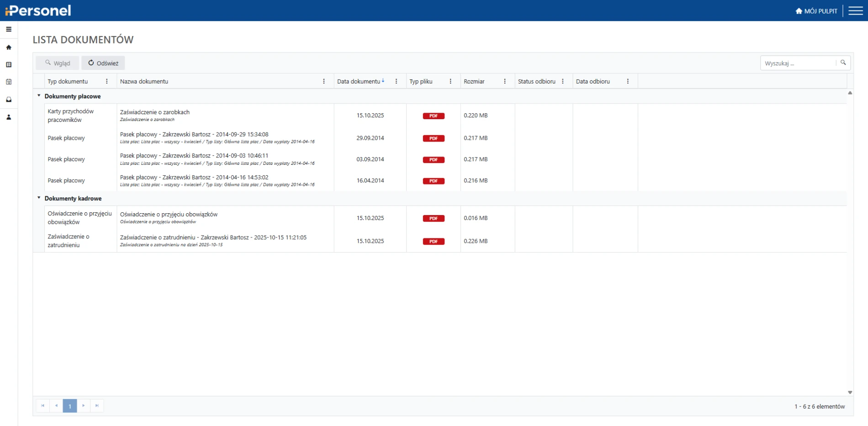The image size is (868, 426).
Task: Open the calendar icon in left sidebar
Action: click(9, 82)
